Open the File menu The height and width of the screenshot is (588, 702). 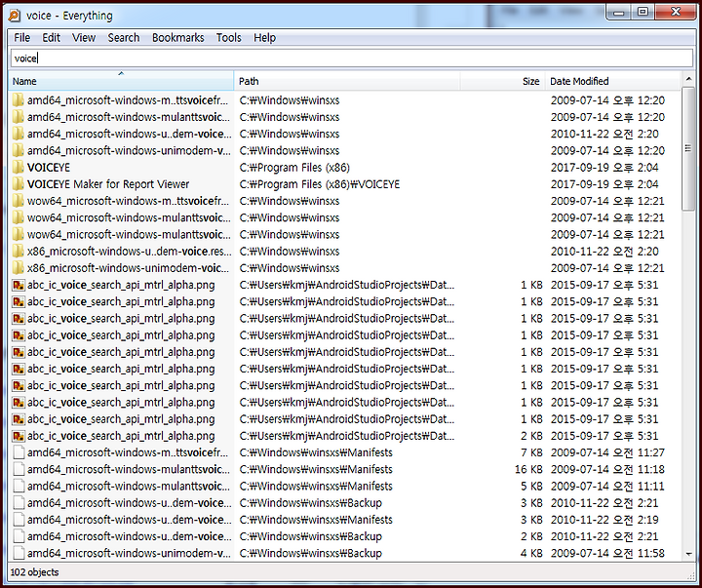point(21,38)
